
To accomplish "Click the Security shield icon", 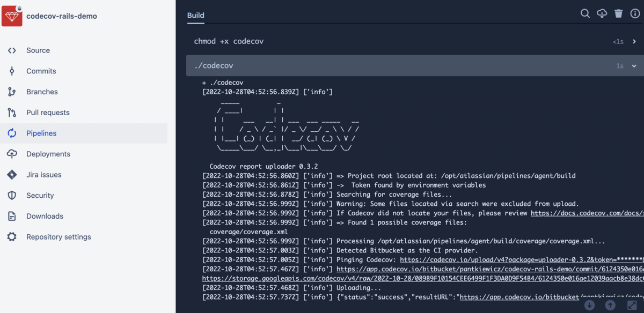I will pos(12,196).
